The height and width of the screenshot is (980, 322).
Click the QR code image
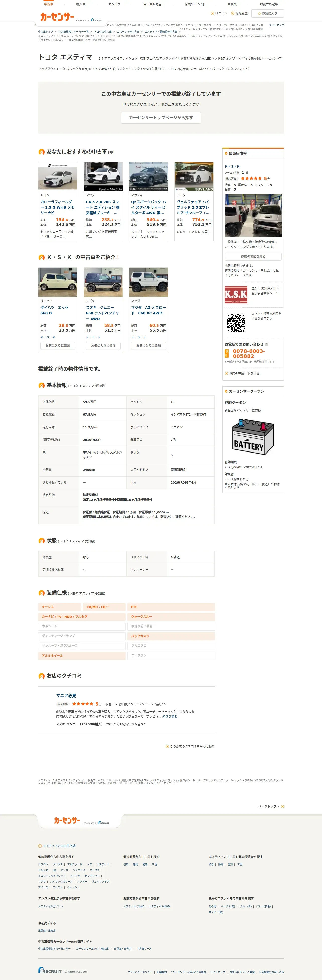point(236,323)
